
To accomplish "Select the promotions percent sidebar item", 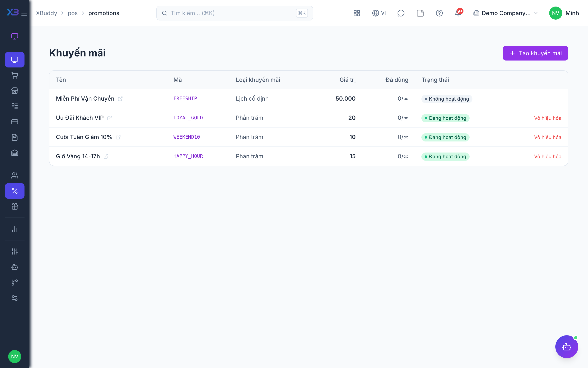I will pos(14,191).
